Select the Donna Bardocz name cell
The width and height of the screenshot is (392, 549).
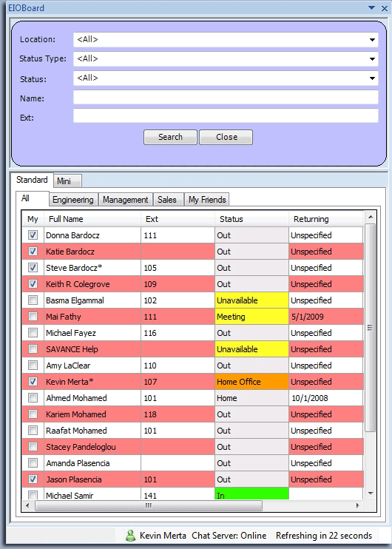click(x=92, y=235)
